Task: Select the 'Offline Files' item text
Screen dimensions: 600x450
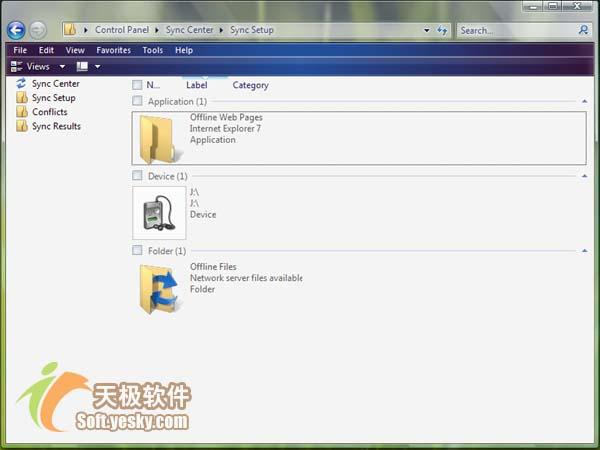Action: (x=213, y=266)
